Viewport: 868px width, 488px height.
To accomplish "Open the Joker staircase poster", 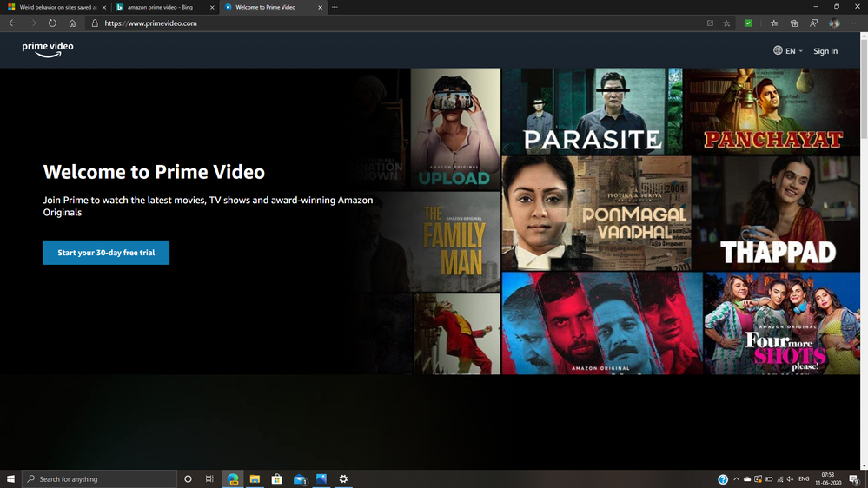I will [x=457, y=334].
